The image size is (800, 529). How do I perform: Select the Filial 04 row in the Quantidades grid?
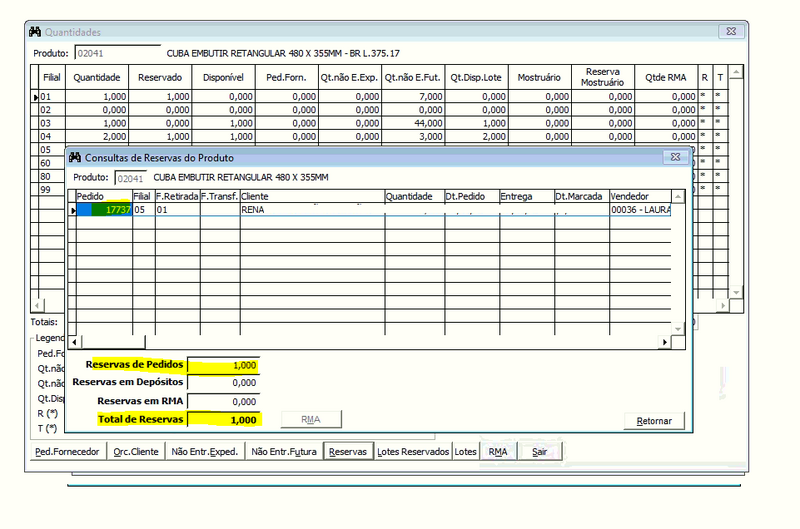pos(379,136)
